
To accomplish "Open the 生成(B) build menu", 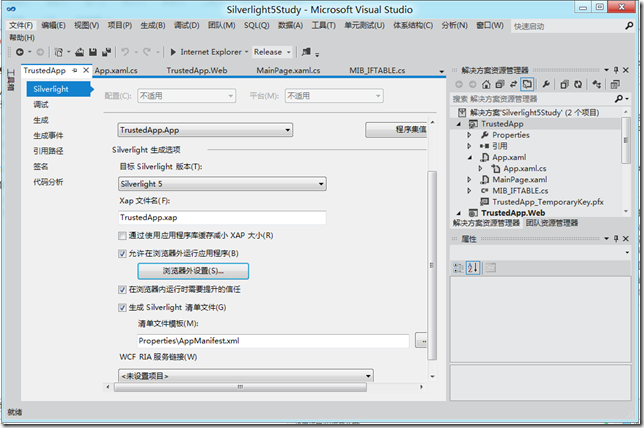I will (153, 25).
